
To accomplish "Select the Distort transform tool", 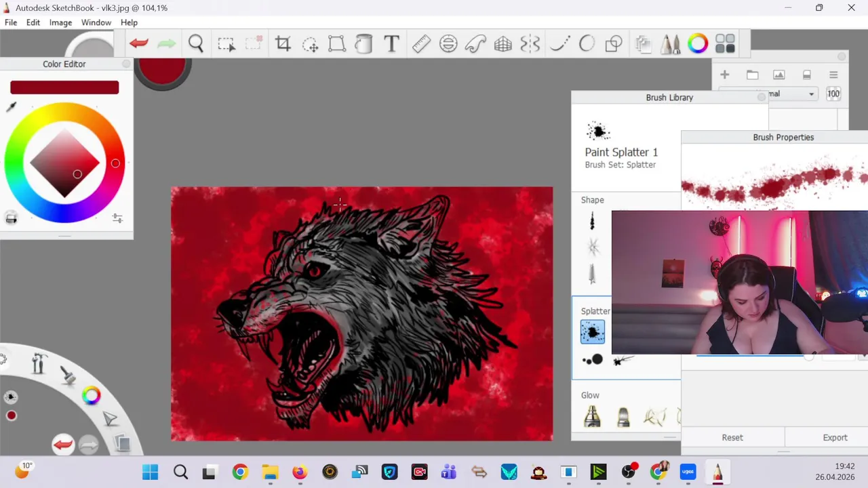I will (337, 44).
